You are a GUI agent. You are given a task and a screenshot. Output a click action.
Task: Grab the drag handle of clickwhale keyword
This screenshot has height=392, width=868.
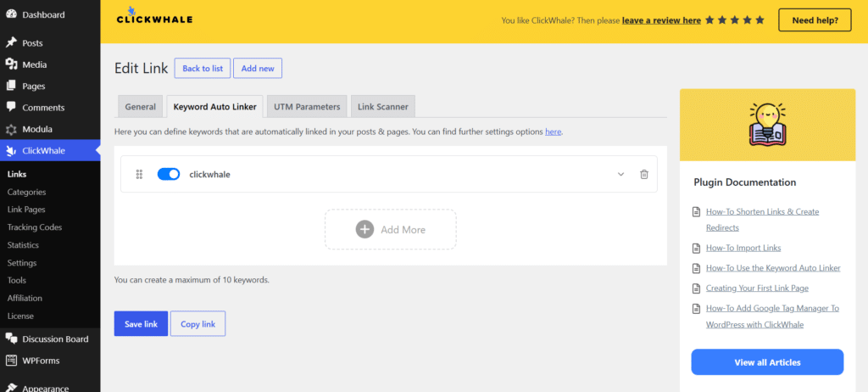[x=140, y=174]
